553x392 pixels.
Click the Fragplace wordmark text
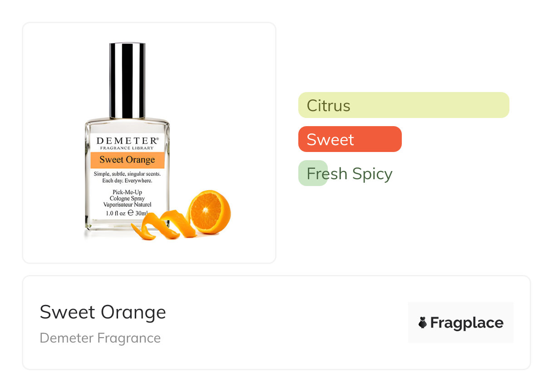pos(467,323)
